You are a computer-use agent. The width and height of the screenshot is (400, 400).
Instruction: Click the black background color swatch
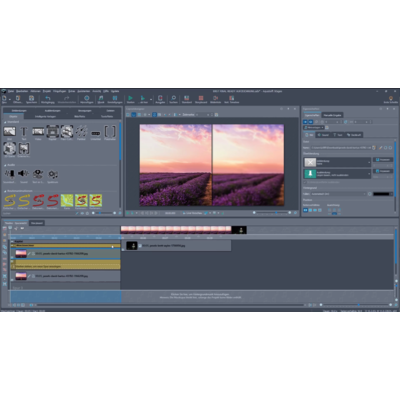(382, 194)
